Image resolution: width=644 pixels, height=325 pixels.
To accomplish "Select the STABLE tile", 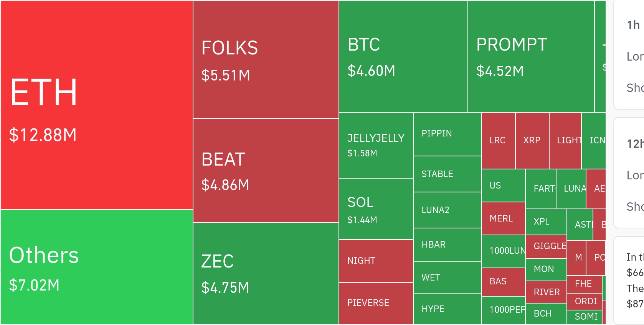I will [x=447, y=174].
